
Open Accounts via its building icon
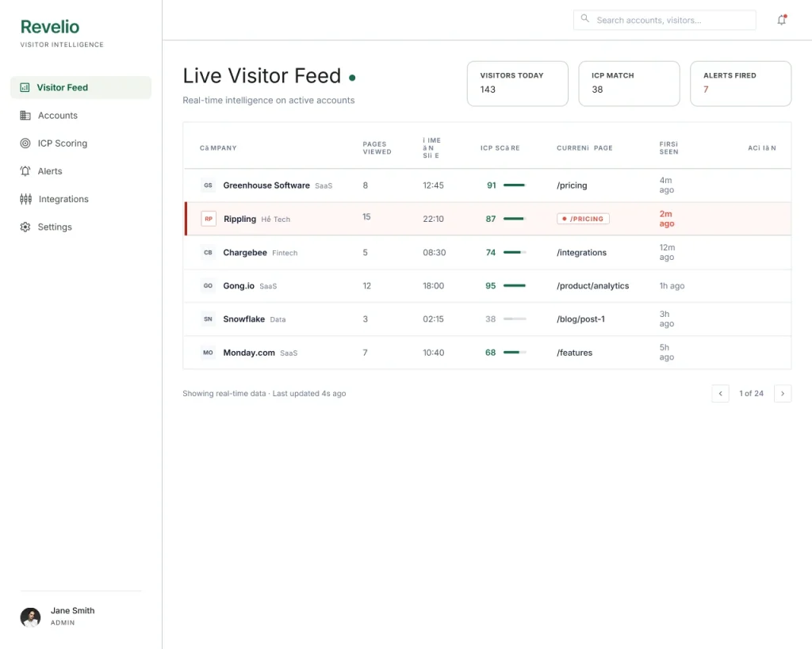pos(25,116)
